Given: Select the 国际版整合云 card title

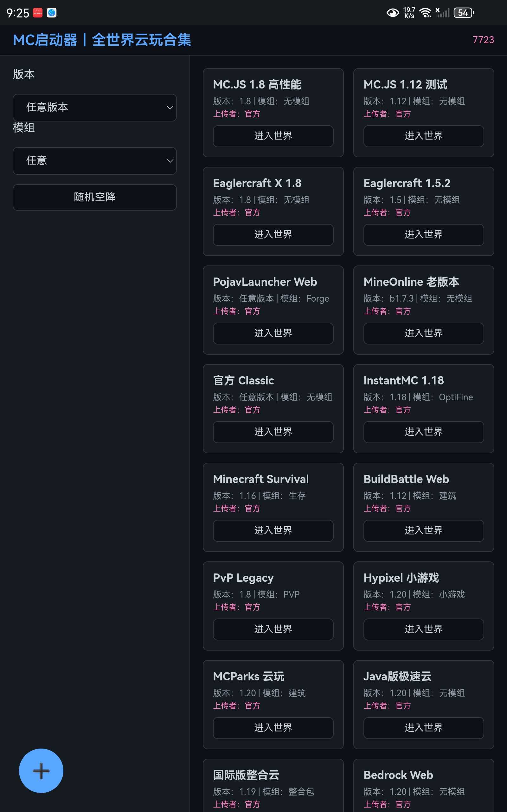Looking at the screenshot, I should (x=246, y=775).
